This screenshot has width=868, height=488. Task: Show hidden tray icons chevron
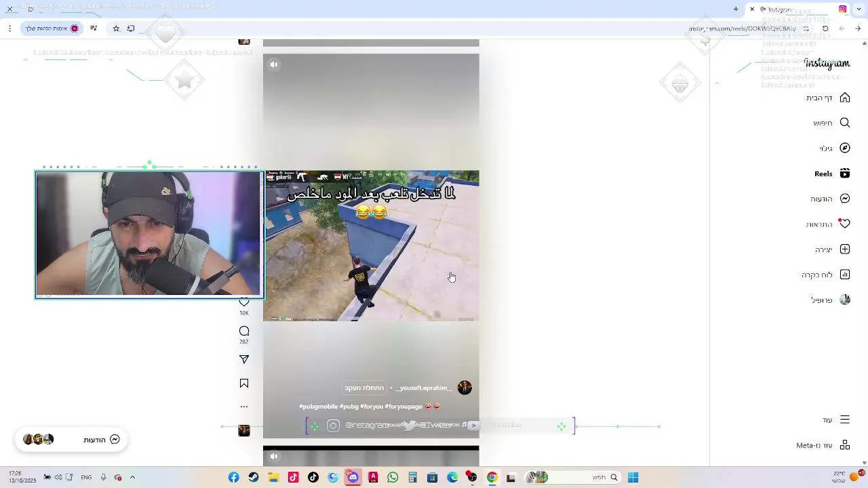(x=132, y=477)
